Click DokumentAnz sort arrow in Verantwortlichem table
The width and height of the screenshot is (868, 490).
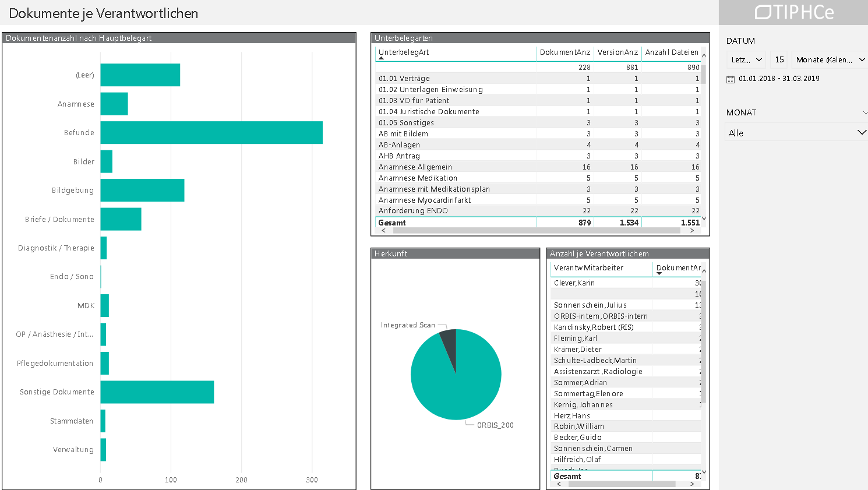[x=659, y=274]
